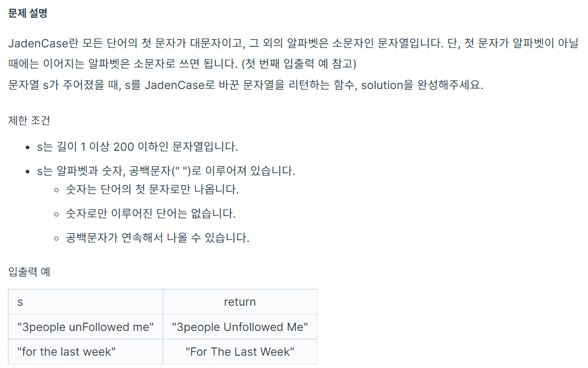588x368 pixels.
Task: Select the "For The Last Week" return cell
Action: (x=240, y=352)
